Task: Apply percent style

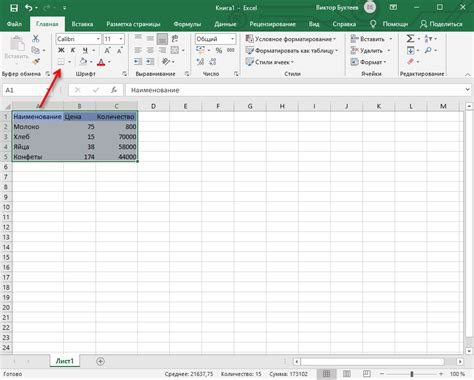Action: pyautogui.click(x=219, y=50)
